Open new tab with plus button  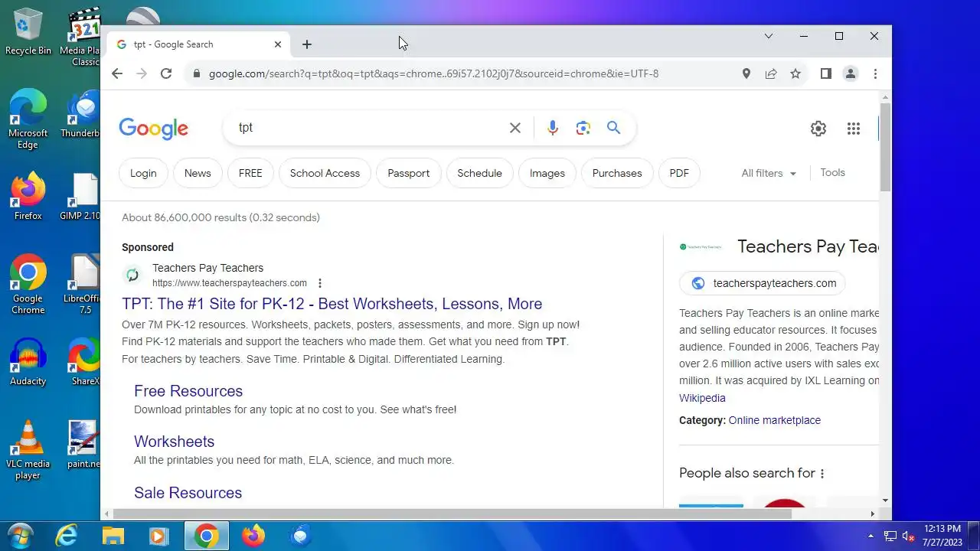pyautogui.click(x=307, y=44)
